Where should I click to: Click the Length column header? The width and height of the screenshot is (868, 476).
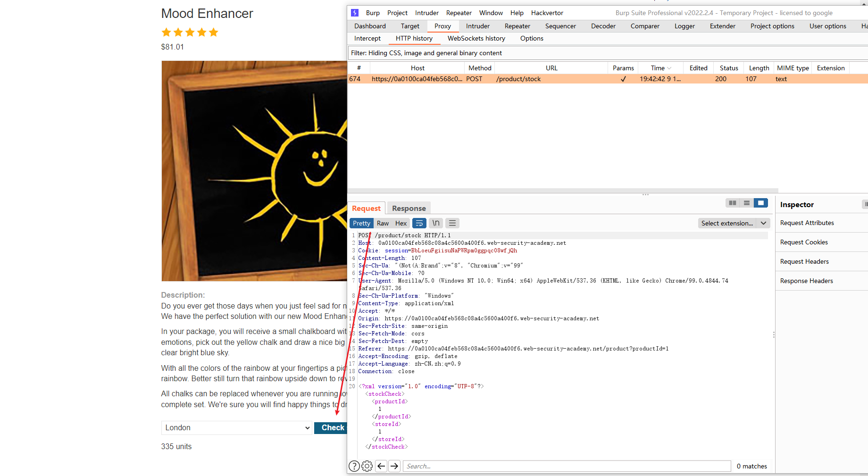(759, 68)
